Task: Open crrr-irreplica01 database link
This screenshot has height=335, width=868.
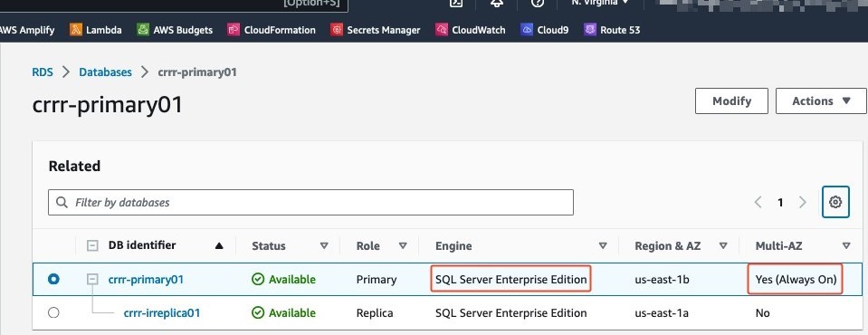Action: [x=162, y=313]
